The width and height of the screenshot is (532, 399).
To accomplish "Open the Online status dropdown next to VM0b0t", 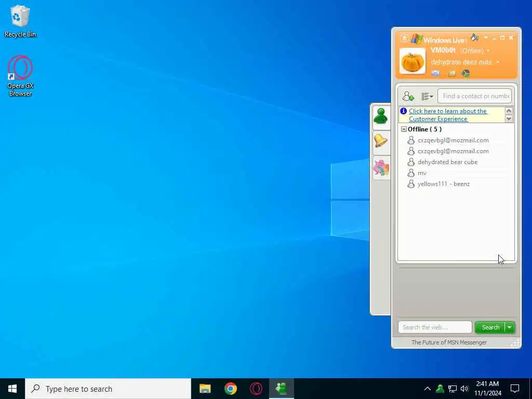I will point(475,50).
